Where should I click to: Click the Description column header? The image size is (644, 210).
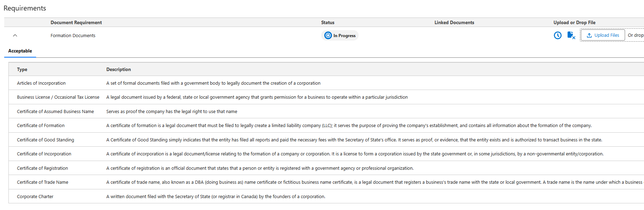tap(118, 70)
